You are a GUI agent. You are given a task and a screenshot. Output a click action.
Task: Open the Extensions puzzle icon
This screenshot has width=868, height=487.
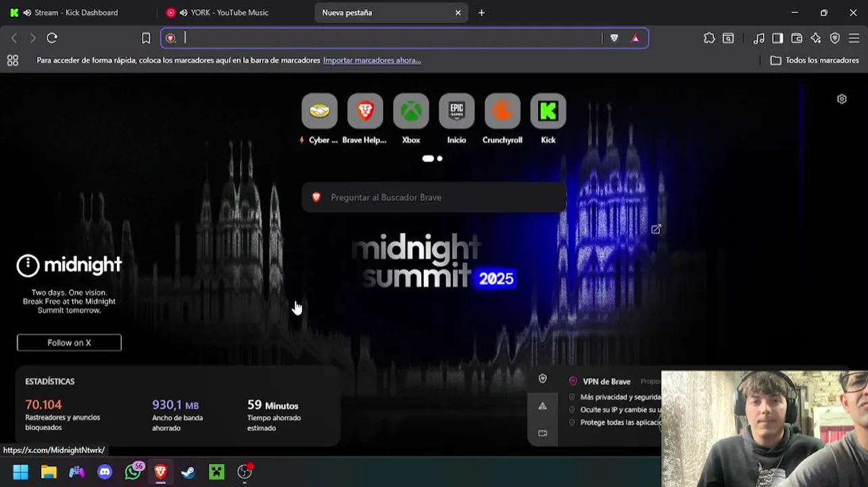tap(709, 38)
